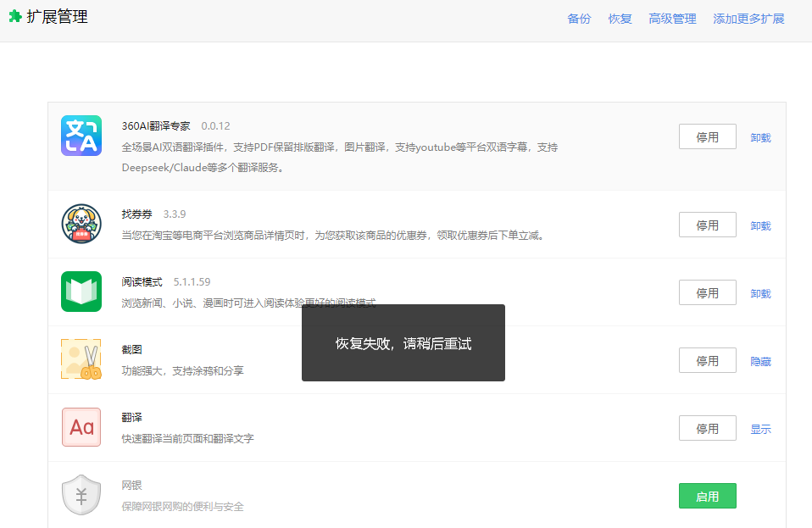The image size is (812, 528).
Task: Uninstall 360AI翻译专家 via 卸载 link
Action: click(760, 137)
